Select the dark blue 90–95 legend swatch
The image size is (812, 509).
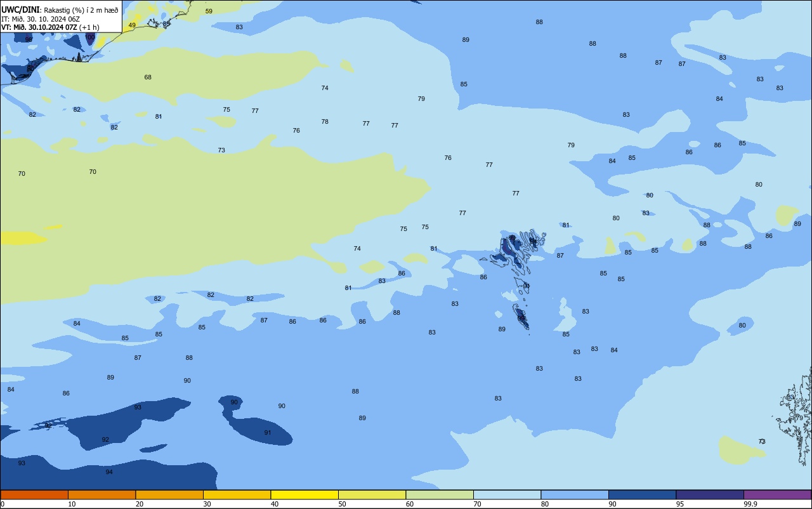pyautogui.click(x=642, y=494)
